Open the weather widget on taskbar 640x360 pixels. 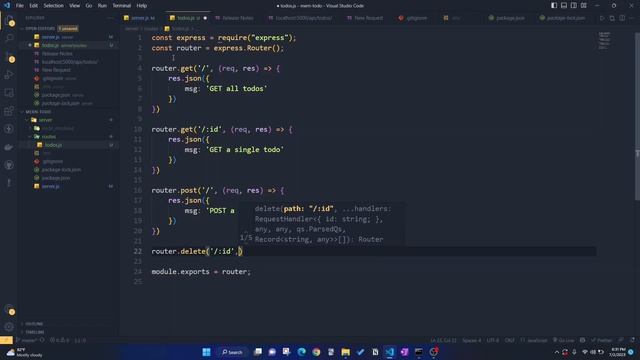click(x=24, y=352)
